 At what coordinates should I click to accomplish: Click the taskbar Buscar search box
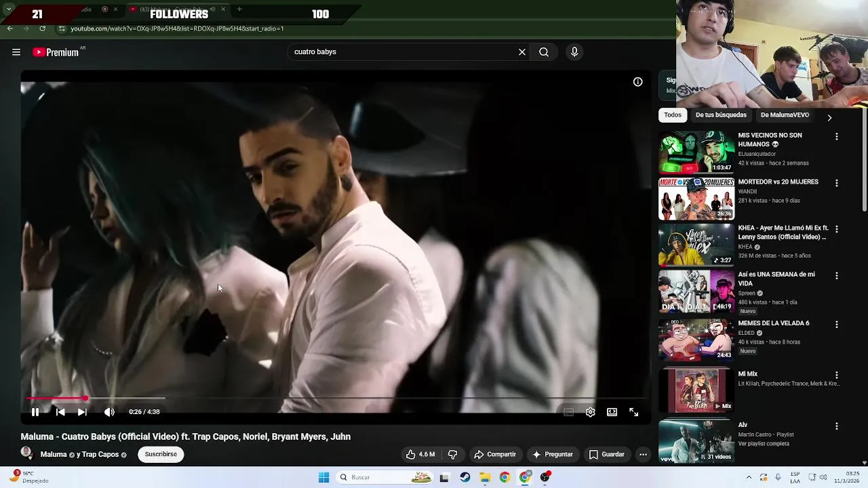pos(384,478)
